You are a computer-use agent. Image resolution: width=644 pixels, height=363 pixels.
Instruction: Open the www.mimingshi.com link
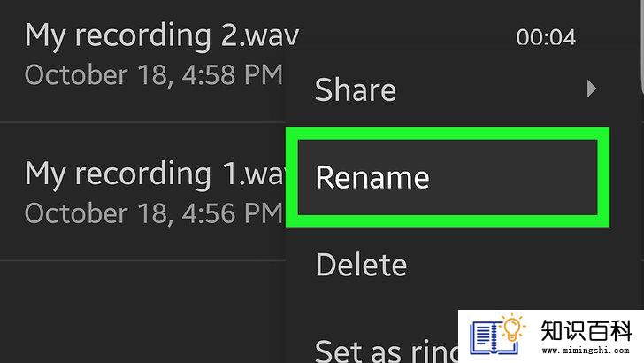tap(586, 351)
